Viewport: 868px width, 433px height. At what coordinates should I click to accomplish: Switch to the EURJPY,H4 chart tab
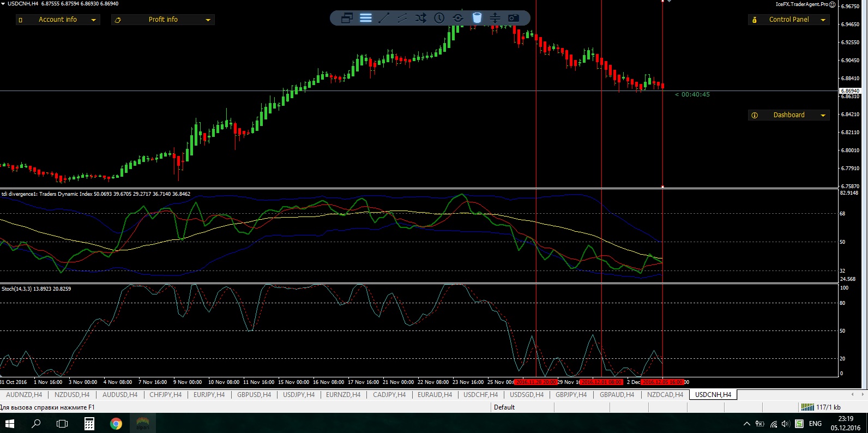[209, 395]
